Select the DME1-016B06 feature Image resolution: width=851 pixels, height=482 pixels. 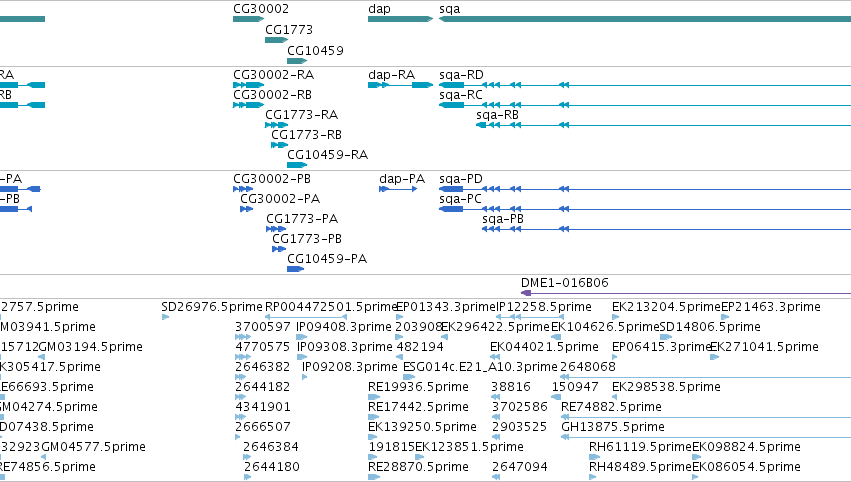click(686, 293)
